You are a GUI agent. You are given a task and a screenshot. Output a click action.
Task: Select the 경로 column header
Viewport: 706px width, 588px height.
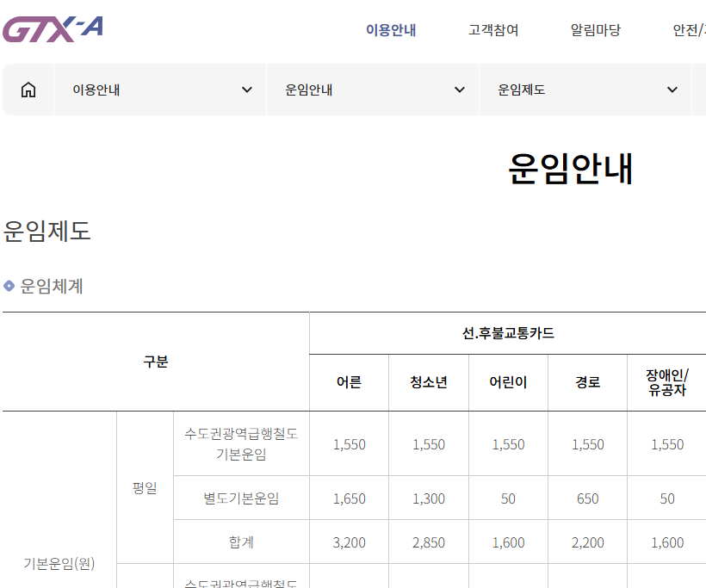click(587, 383)
